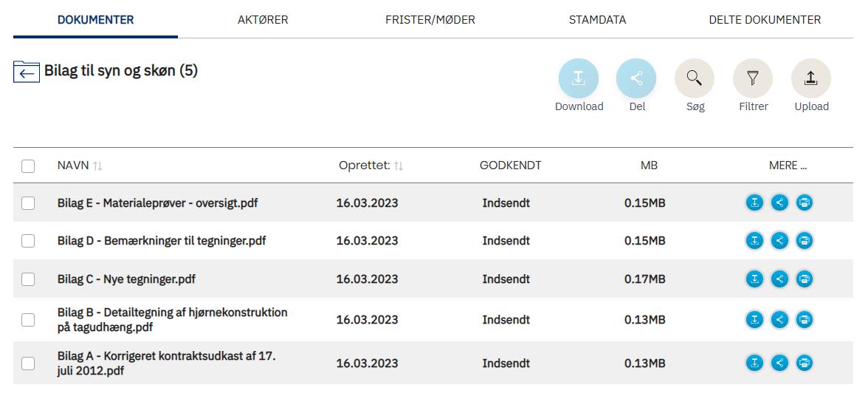Click the Download button in the toolbar
868x399 pixels.
(x=579, y=78)
